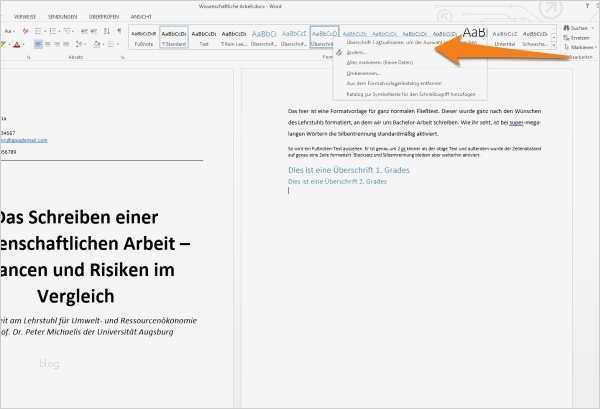Select the highlighted Überschrift style tile

tap(324, 38)
